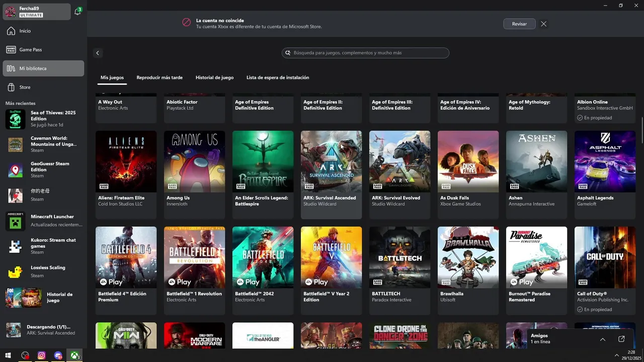The image size is (644, 362).
Task: Expand the Amigos panel chevron
Action: [x=602, y=339]
